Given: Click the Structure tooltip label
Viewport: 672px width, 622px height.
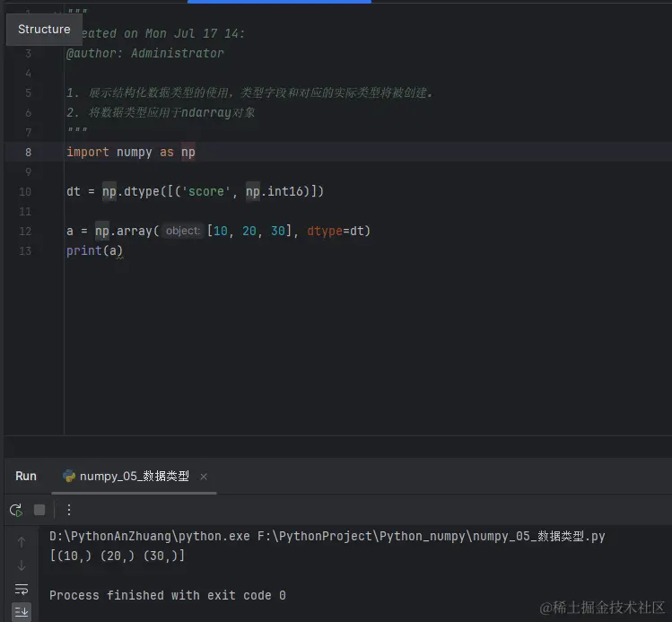Looking at the screenshot, I should (x=44, y=30).
